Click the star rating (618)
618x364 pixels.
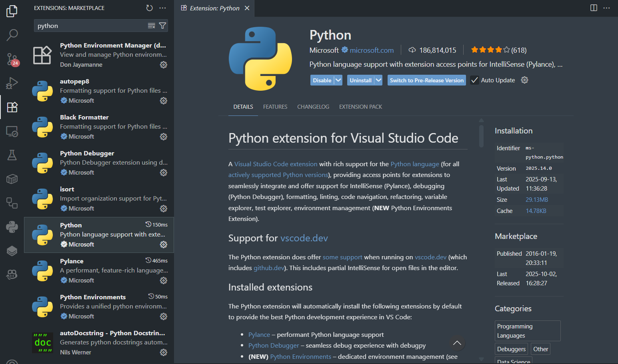[x=499, y=50]
